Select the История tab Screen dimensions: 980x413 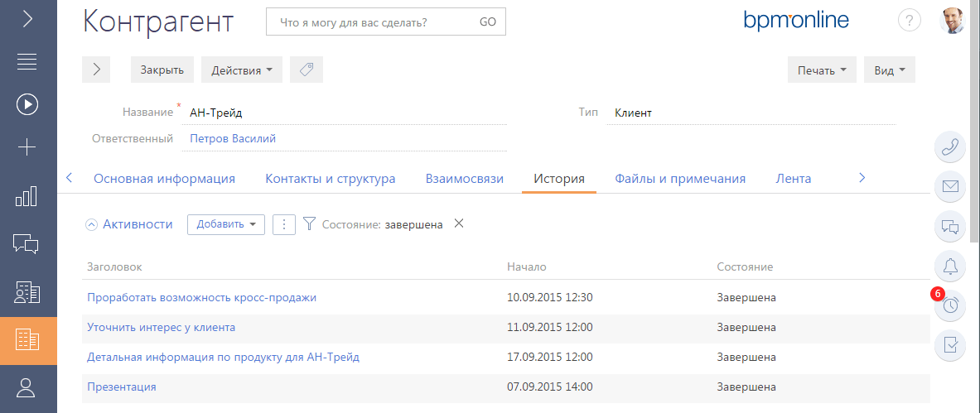click(x=558, y=179)
